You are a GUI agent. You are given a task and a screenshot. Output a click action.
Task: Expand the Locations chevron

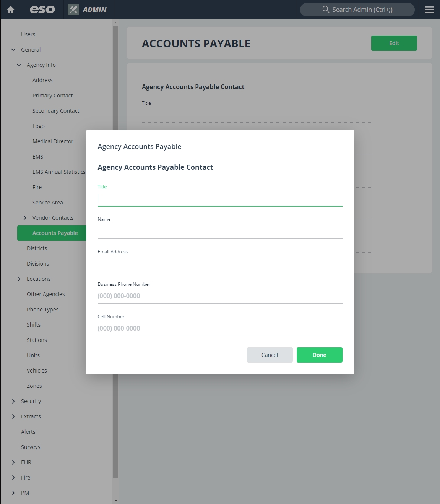(x=19, y=279)
